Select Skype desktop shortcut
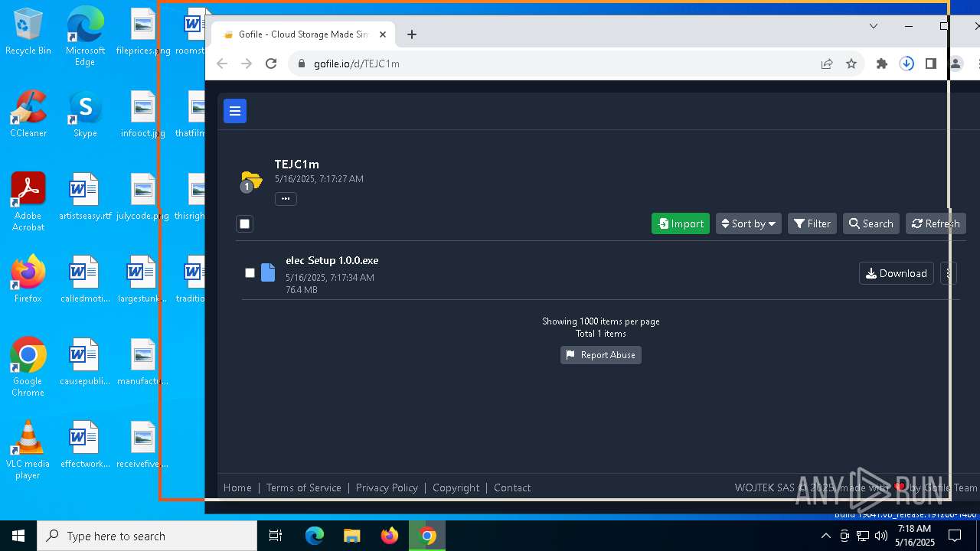The width and height of the screenshot is (980, 551). pos(85,115)
